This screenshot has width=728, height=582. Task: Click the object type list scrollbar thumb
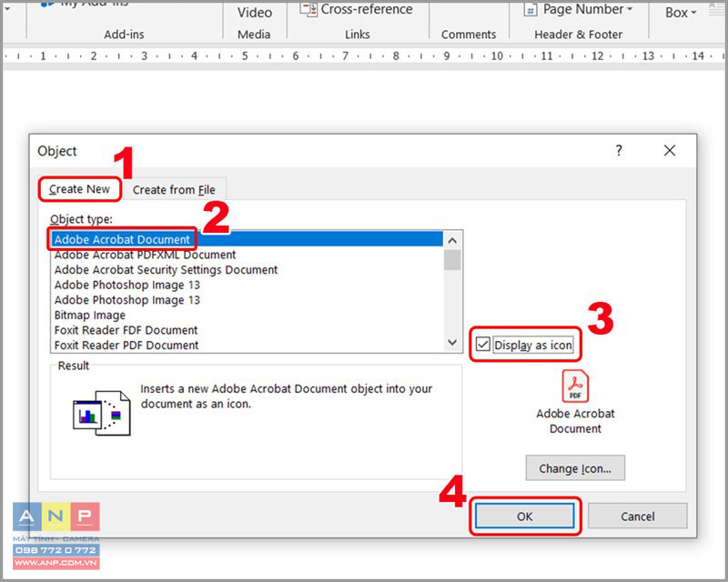452,260
